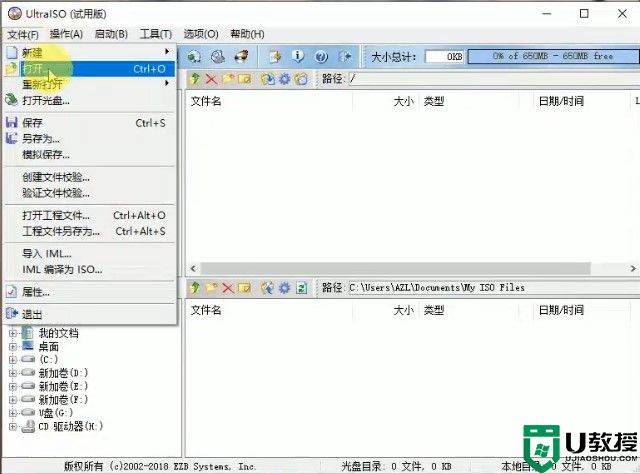Open the 选项(O) menu
Screen dimensions: 640x474
point(200,34)
